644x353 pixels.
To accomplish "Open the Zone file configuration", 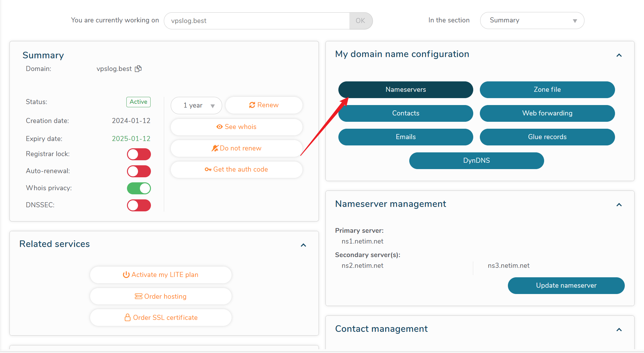I will click(547, 90).
